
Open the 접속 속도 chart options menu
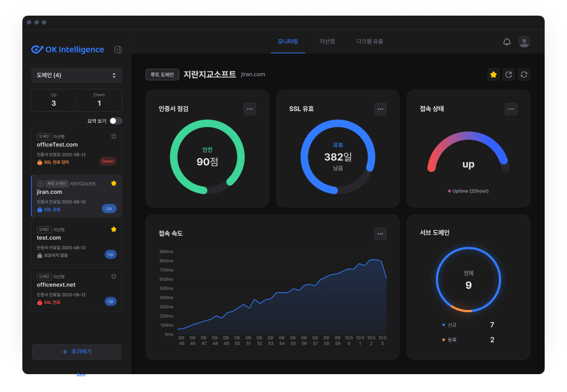tap(380, 233)
